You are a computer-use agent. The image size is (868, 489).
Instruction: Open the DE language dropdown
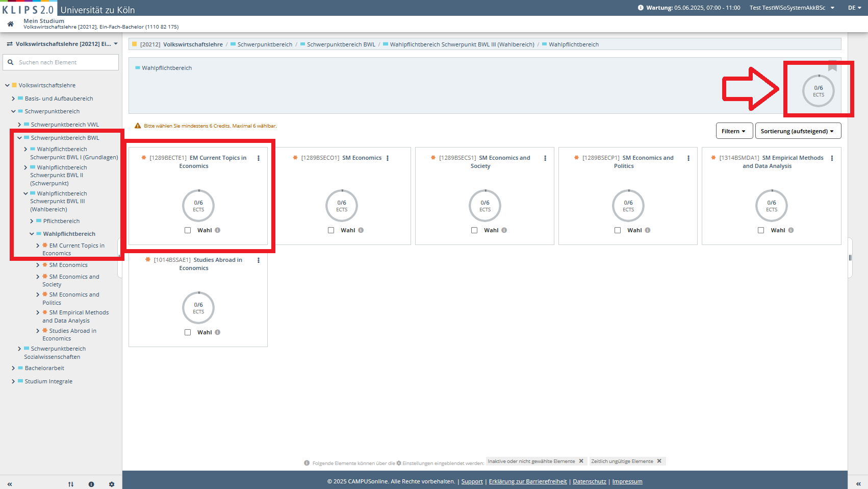coord(855,8)
